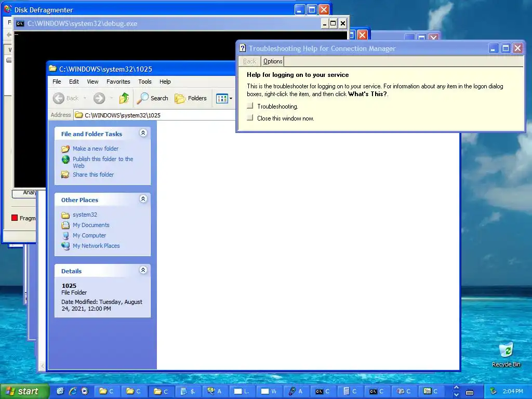Click the Show Desktop quick launch icon

tap(60, 391)
